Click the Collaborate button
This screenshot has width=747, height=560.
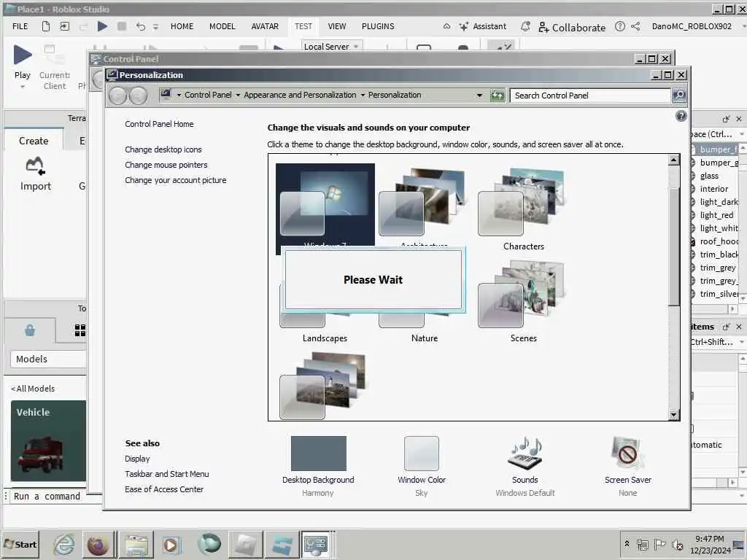pyautogui.click(x=572, y=27)
